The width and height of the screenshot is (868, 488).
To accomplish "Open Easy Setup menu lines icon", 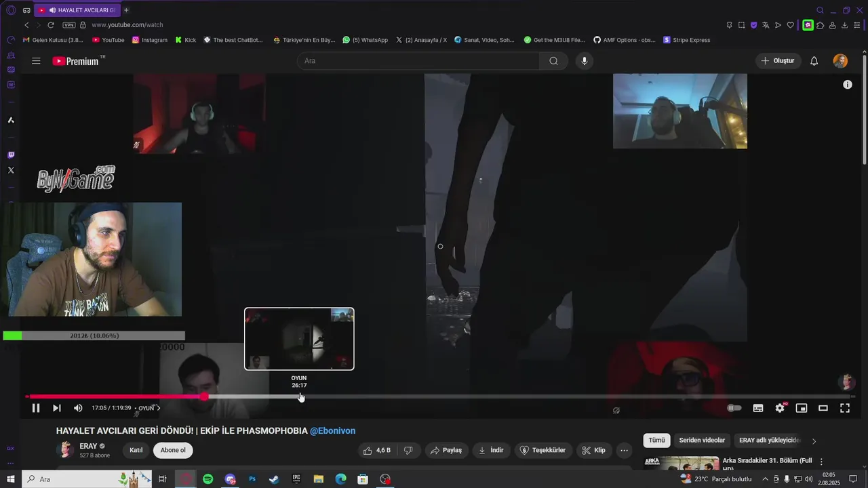I will point(856,25).
